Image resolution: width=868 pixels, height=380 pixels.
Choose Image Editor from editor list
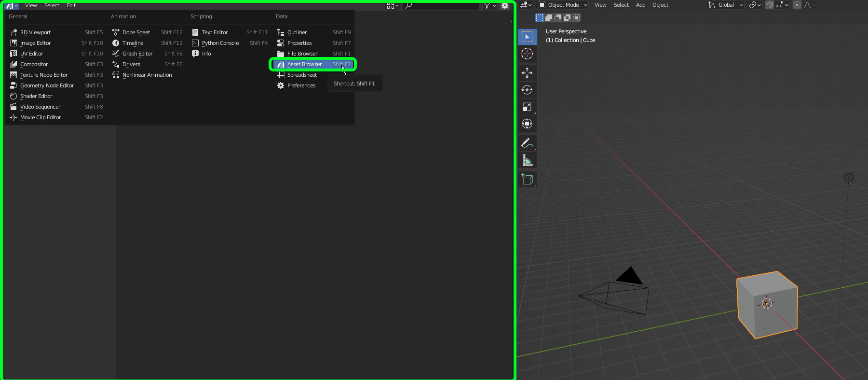pyautogui.click(x=56, y=43)
